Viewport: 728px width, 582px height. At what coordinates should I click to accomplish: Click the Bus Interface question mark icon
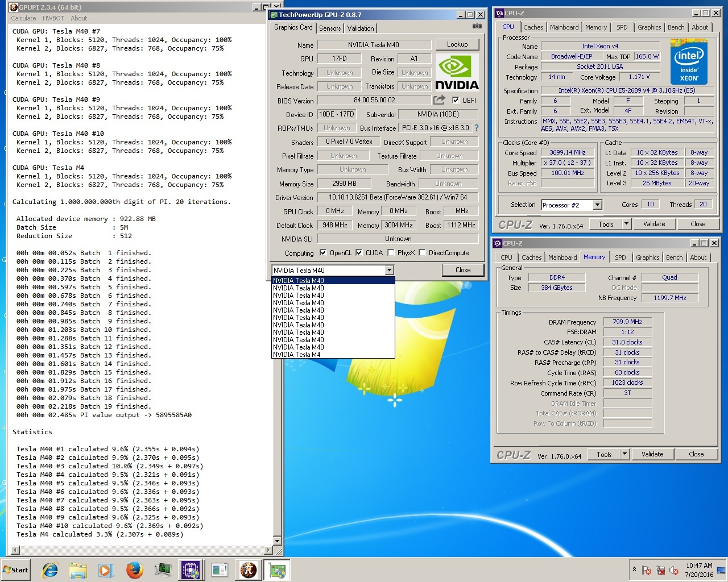477,128
